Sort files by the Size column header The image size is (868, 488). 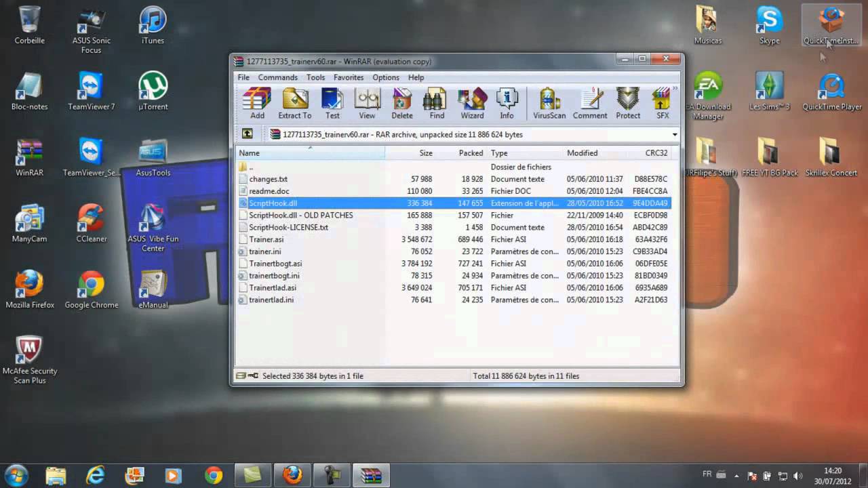coord(410,153)
